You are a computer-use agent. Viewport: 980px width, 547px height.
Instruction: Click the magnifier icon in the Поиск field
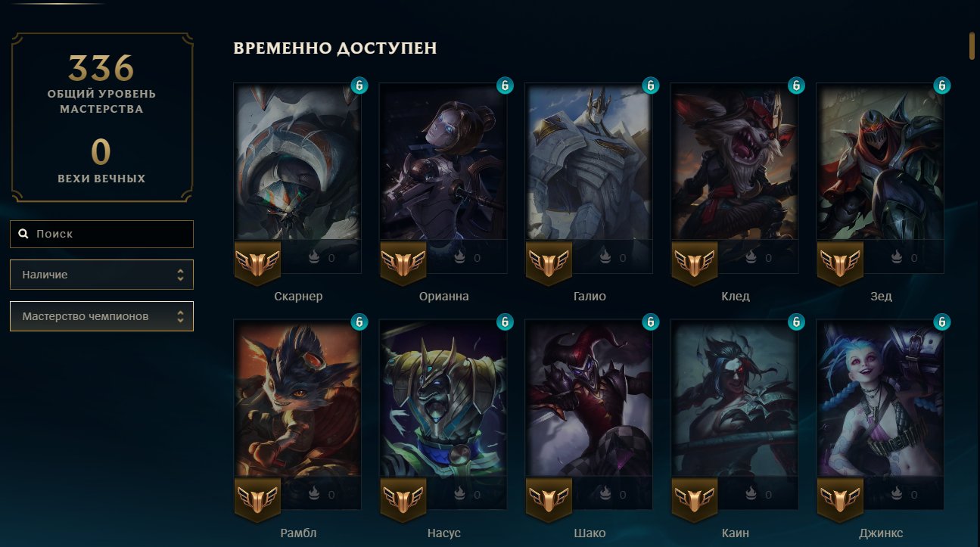coord(23,235)
